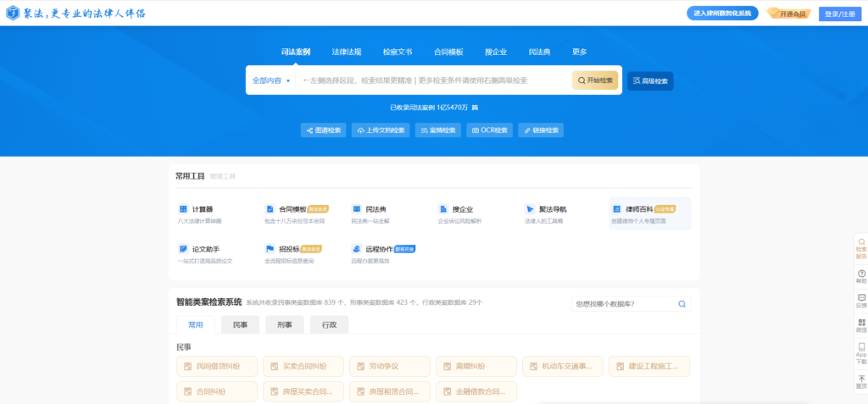This screenshot has width=868, height=404.
Task: Open 高级检索 advanced search
Action: point(650,80)
